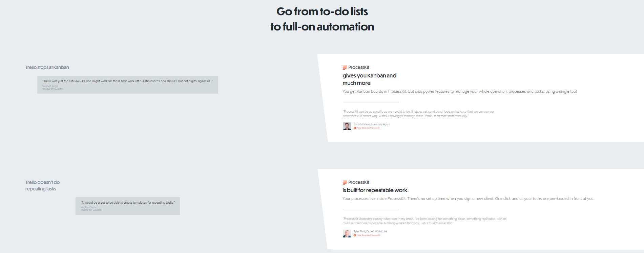Click the ProcessKit logo icon above 'gives you Kanban'
644x253 pixels.
click(x=345, y=68)
